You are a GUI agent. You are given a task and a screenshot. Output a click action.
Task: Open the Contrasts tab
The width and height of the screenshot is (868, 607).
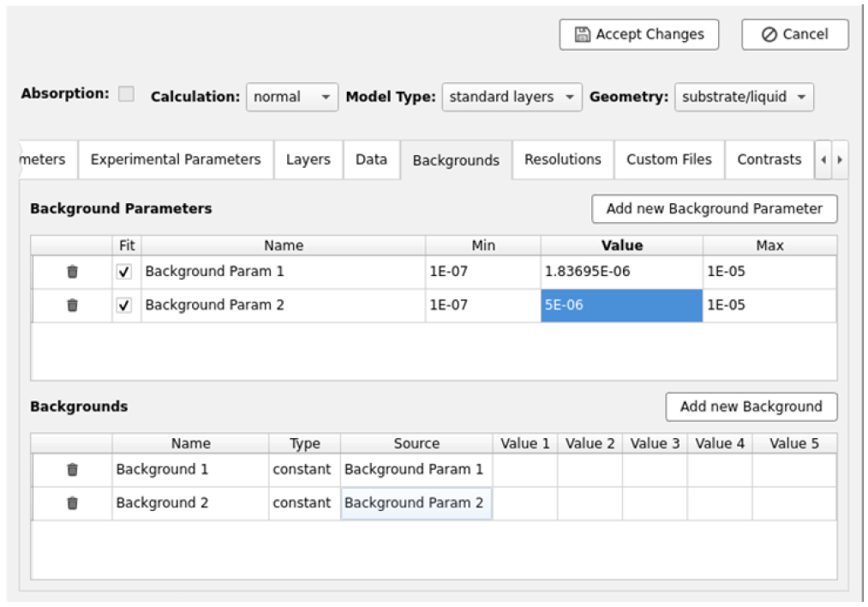(x=769, y=159)
